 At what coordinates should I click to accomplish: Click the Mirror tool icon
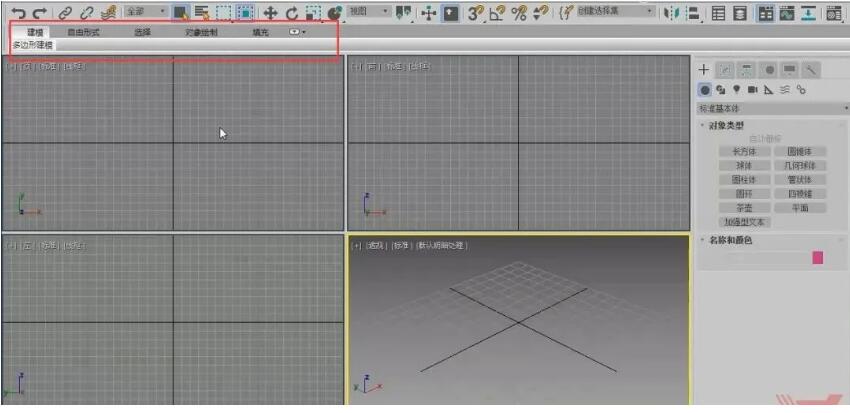pyautogui.click(x=671, y=13)
